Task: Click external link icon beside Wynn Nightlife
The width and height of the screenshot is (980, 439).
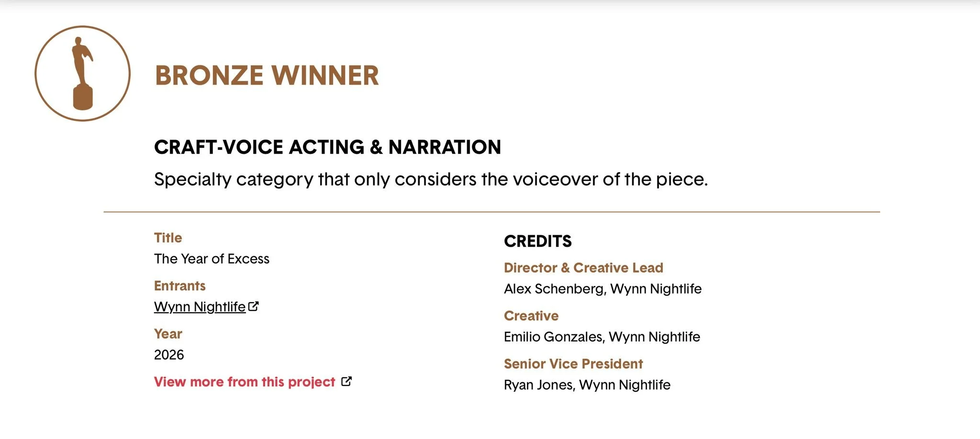Action: point(254,306)
